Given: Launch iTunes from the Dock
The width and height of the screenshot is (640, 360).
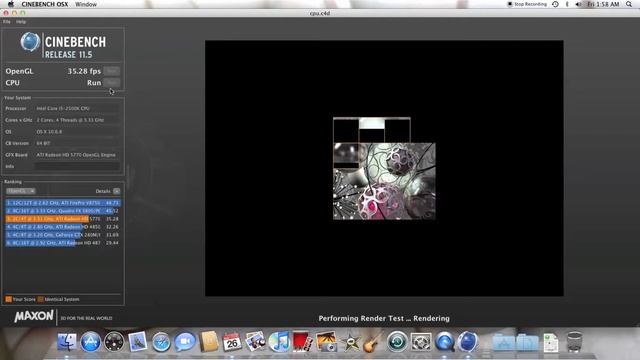Looking at the screenshot, I should 279,342.
